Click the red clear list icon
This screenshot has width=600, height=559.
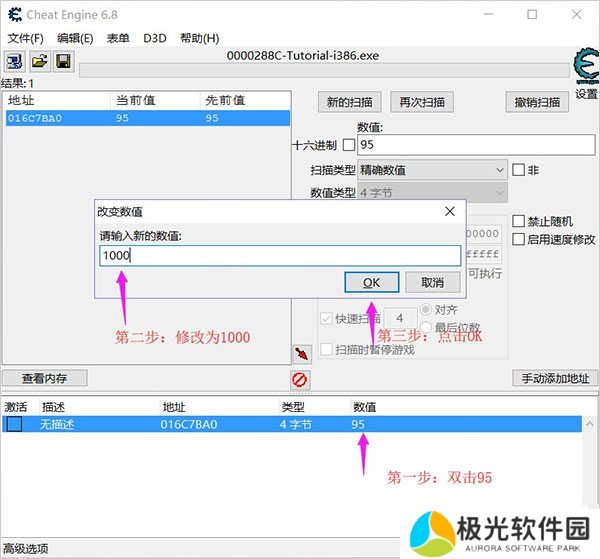pyautogui.click(x=300, y=379)
